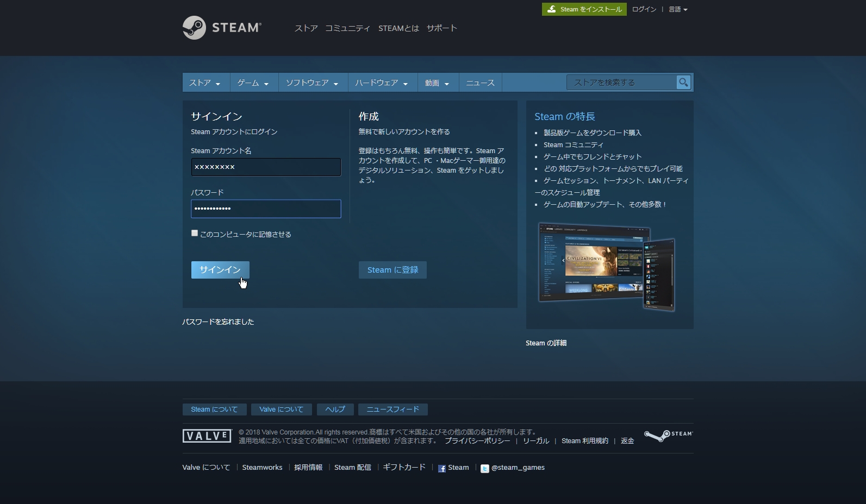Open the Steam Facebook link in footer
Image resolution: width=866 pixels, height=504 pixels.
click(x=453, y=468)
